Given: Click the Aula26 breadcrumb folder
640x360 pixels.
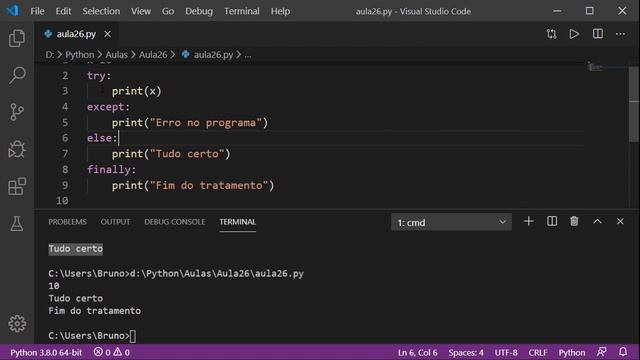Looking at the screenshot, I should [153, 55].
